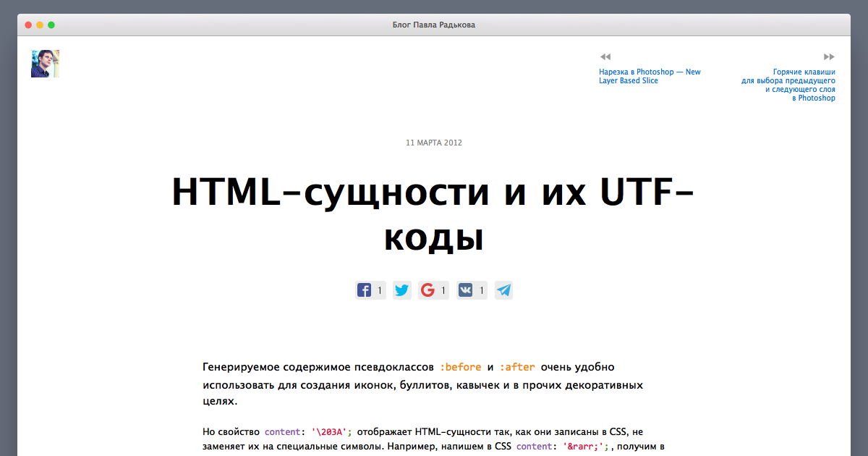Send the article via Telegram
868x456 pixels.
(503, 290)
